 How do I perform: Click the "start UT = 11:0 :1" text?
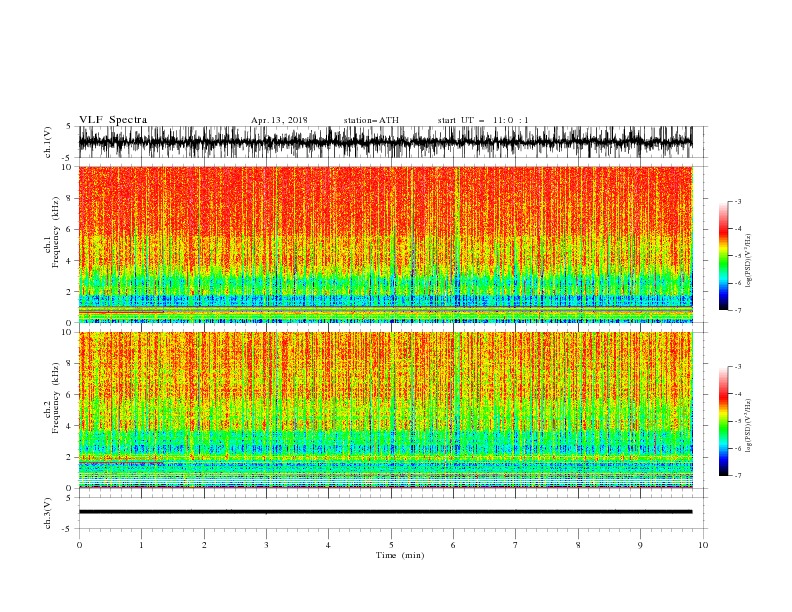click(483, 120)
